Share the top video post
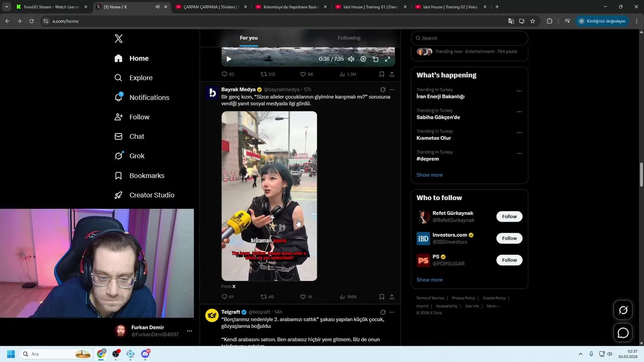The image size is (644, 362). point(392,74)
